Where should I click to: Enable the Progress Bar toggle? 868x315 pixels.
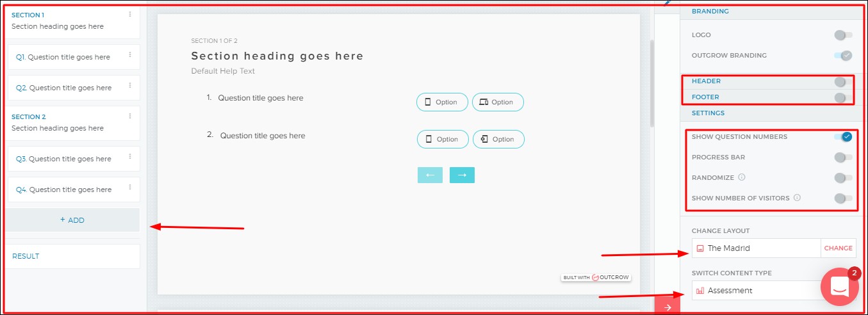pos(843,157)
